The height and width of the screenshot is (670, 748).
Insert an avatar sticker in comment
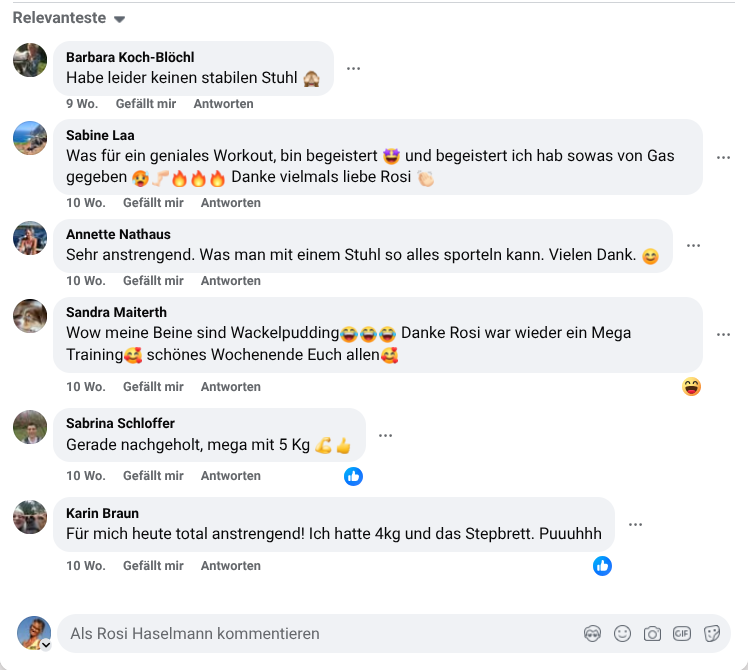pyautogui.click(x=593, y=633)
